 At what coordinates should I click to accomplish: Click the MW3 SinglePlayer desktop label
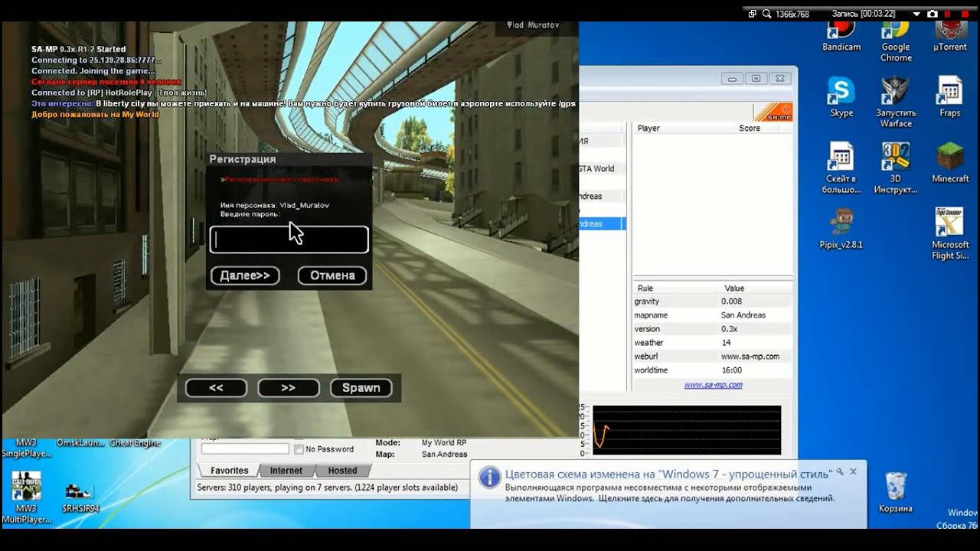point(26,448)
